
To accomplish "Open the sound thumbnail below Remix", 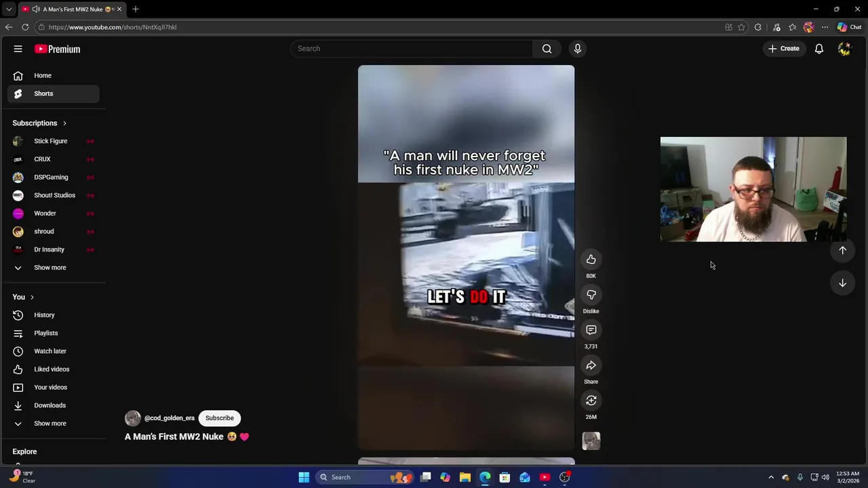I will click(591, 441).
